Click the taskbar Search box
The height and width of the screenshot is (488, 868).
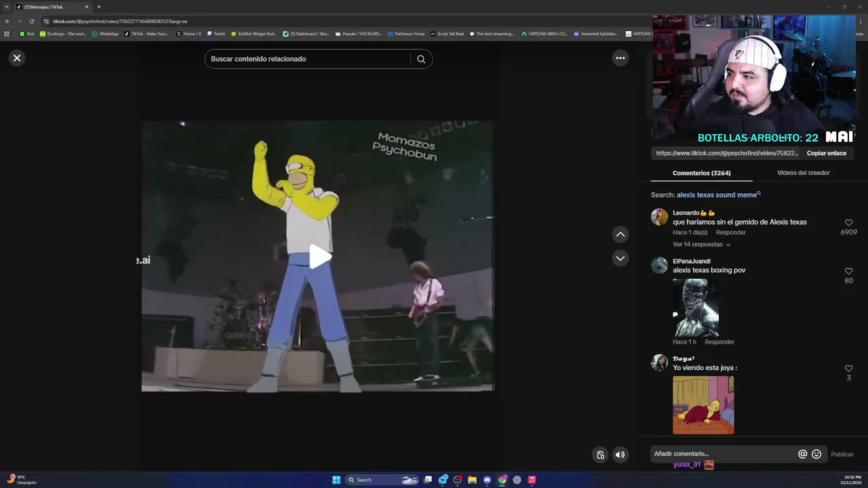click(x=382, y=480)
